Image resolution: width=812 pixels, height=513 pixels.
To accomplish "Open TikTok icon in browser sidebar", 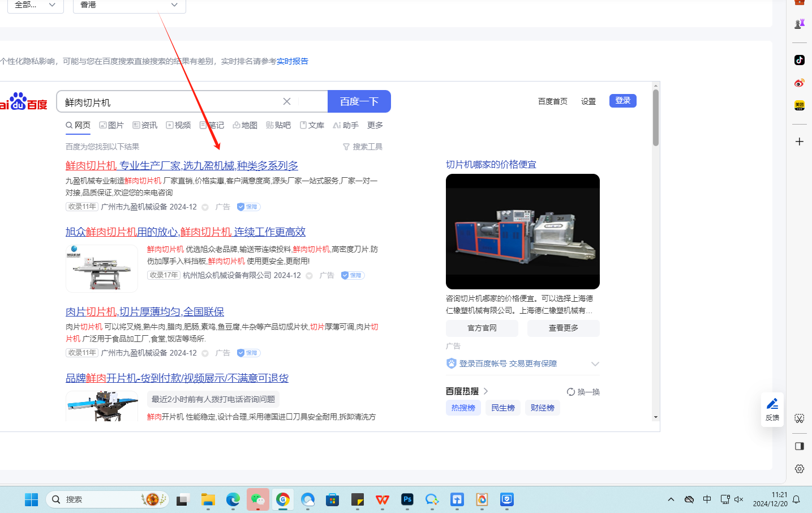I will [799, 60].
